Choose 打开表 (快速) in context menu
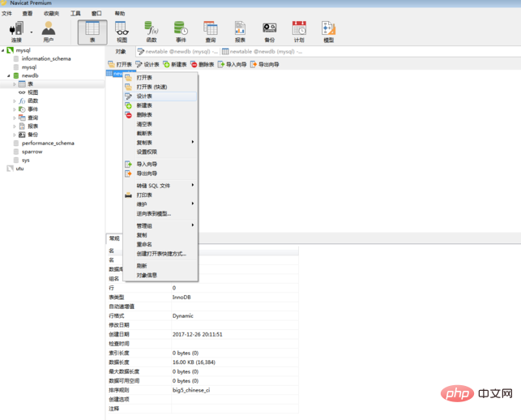 click(160, 87)
